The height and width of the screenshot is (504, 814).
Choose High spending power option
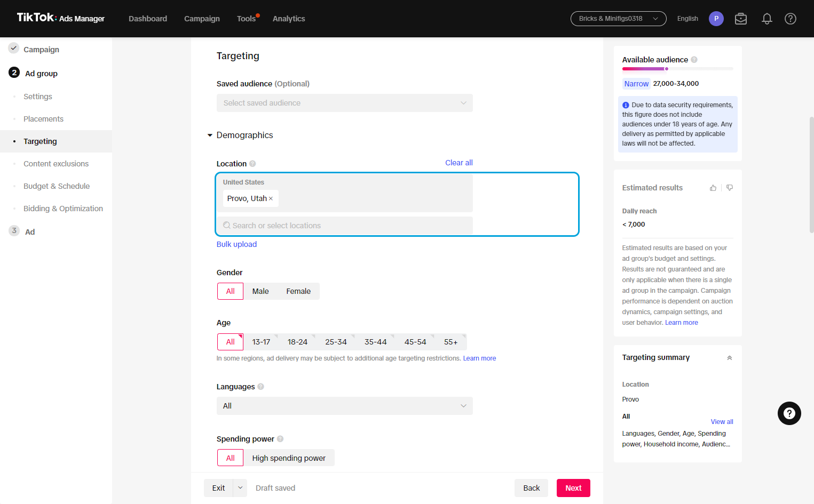point(289,458)
